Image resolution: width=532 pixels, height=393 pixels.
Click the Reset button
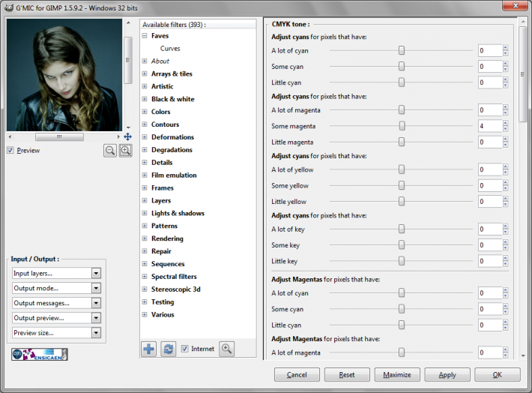coord(347,375)
